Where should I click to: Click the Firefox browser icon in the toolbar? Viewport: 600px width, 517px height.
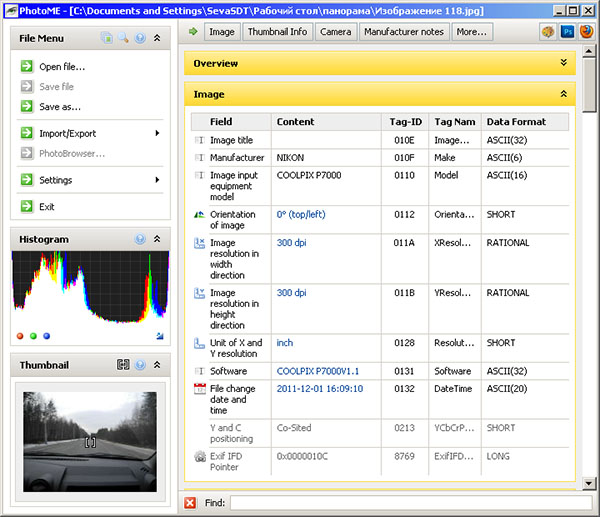click(585, 32)
